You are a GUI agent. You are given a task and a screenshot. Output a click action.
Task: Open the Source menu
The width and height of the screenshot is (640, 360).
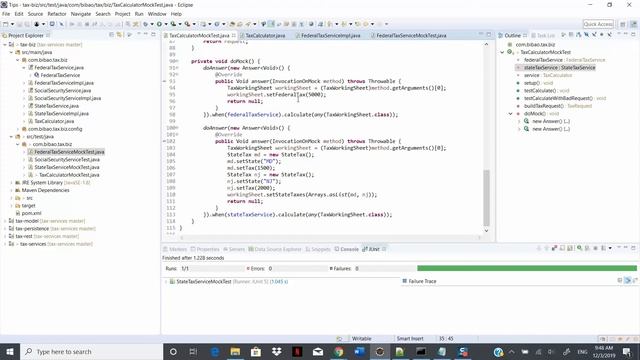pyautogui.click(x=35, y=14)
